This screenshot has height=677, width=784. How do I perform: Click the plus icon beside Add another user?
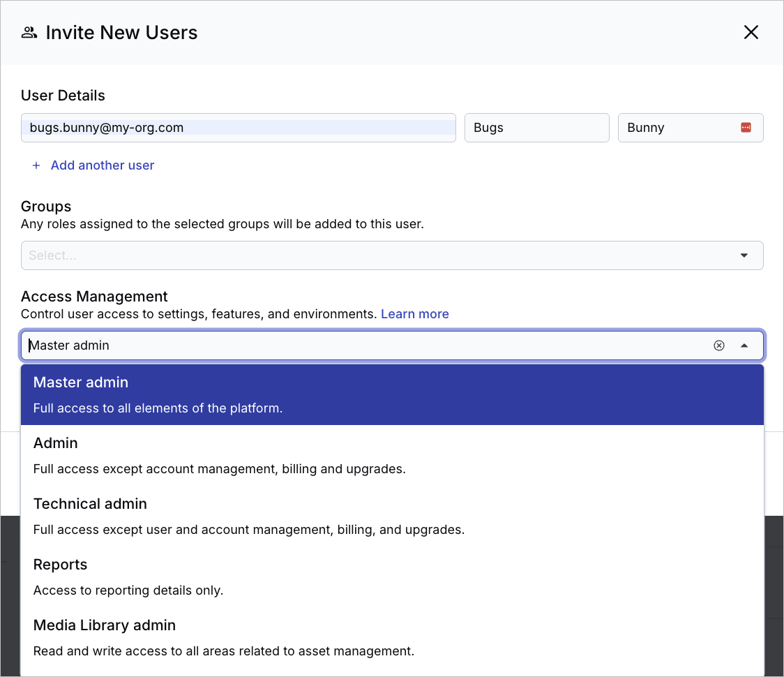point(36,165)
